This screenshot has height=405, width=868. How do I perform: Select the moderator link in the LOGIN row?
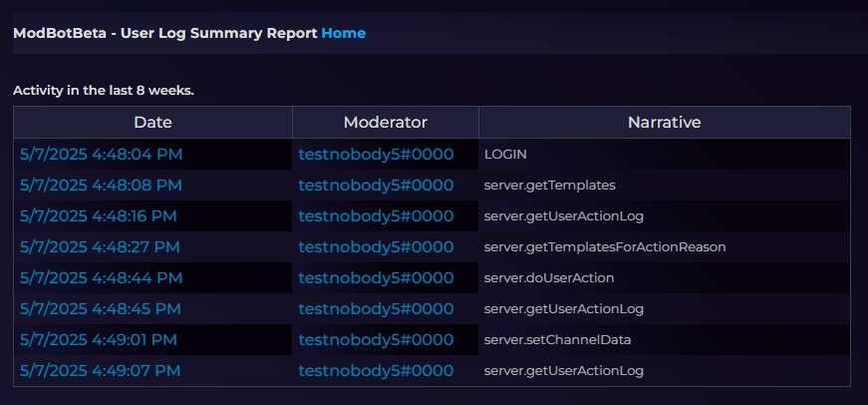(x=376, y=154)
